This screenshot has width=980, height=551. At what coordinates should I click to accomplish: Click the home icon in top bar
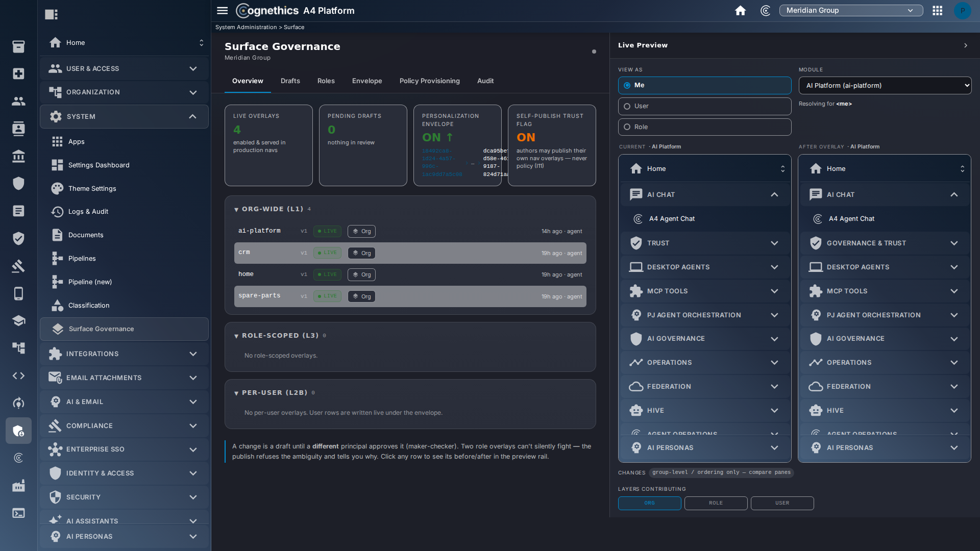coord(740,10)
